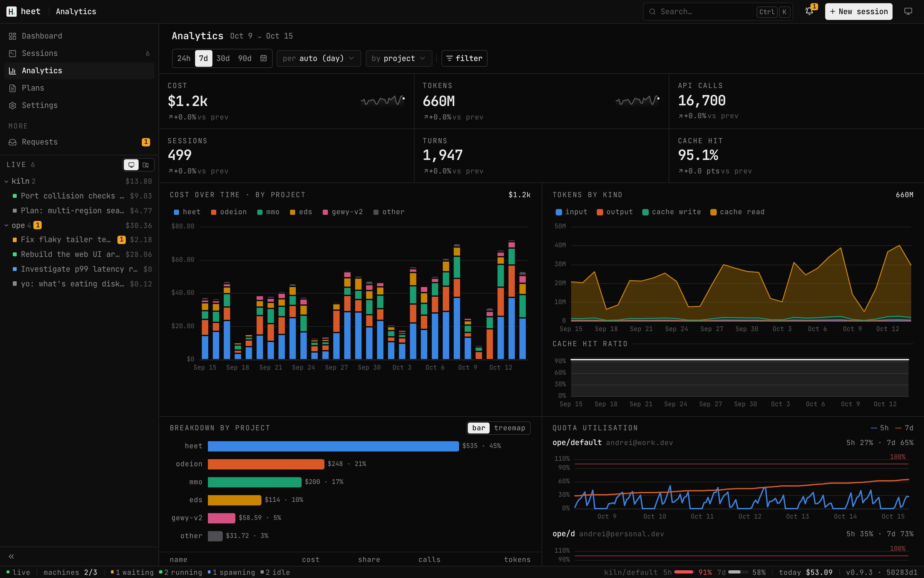Sort table by cost column header
This screenshot has height=578, width=924.
click(311, 560)
